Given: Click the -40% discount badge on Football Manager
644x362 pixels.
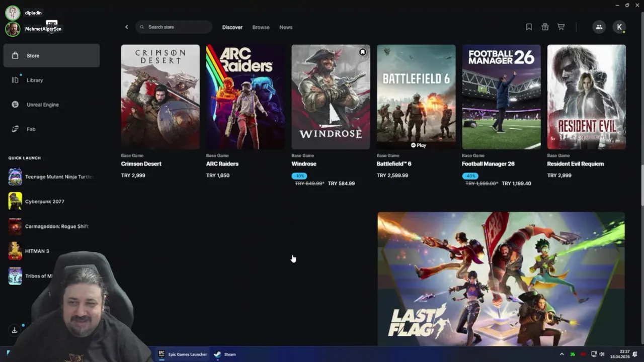Looking at the screenshot, I should pos(470,176).
